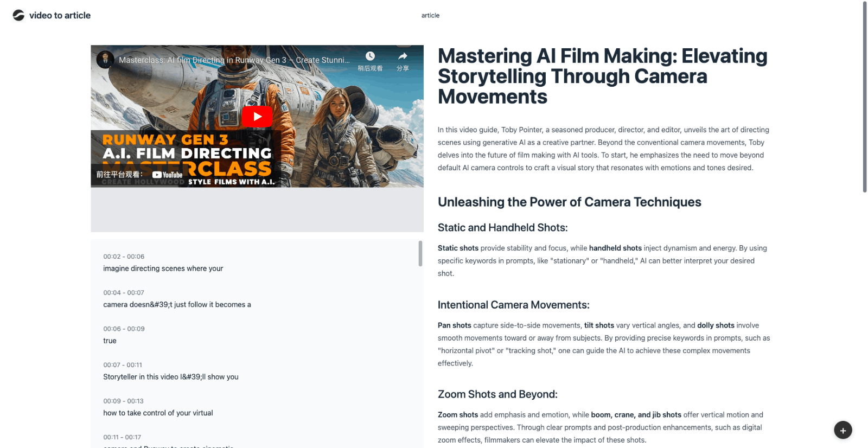
Task: Click the Watch later clock icon
Action: point(370,56)
